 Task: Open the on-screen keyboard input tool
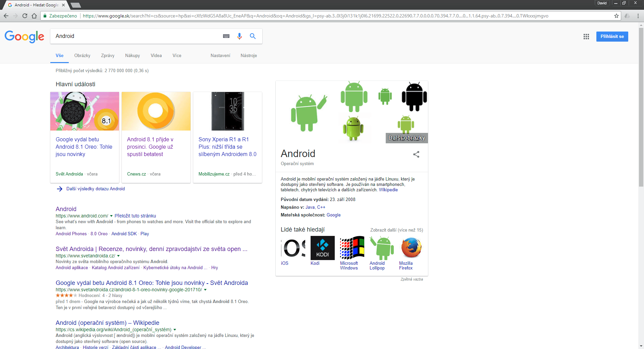click(x=226, y=36)
